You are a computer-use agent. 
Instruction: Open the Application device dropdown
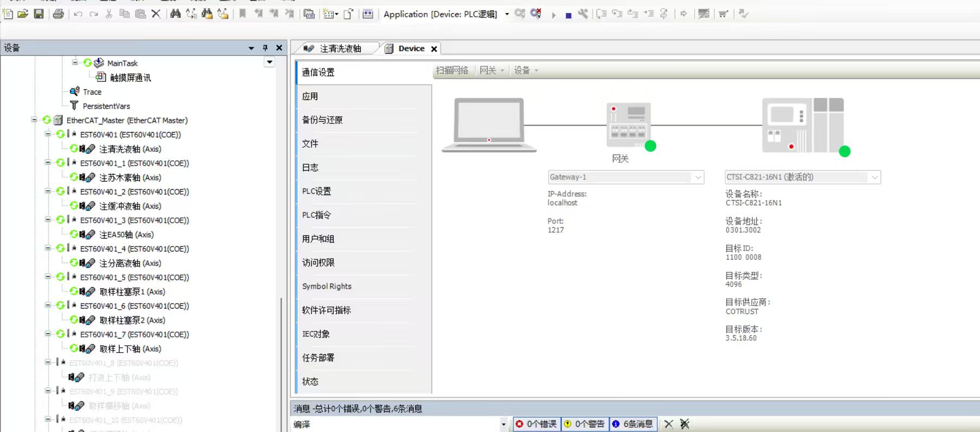click(x=507, y=14)
